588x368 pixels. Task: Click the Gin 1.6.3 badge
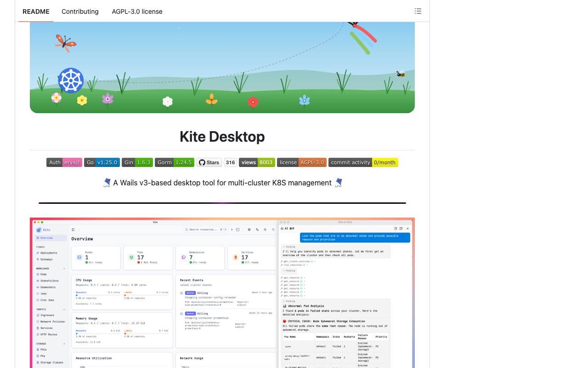pyautogui.click(x=137, y=162)
